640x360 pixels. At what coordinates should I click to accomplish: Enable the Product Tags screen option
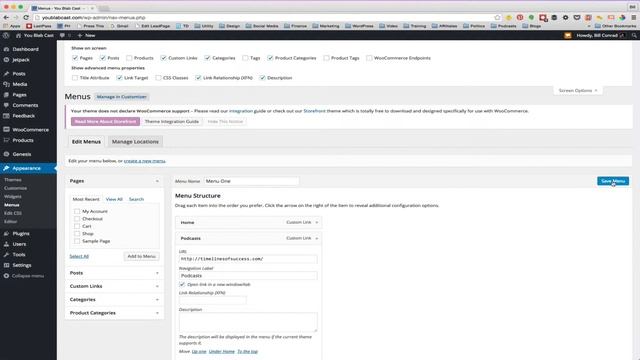(x=327, y=58)
